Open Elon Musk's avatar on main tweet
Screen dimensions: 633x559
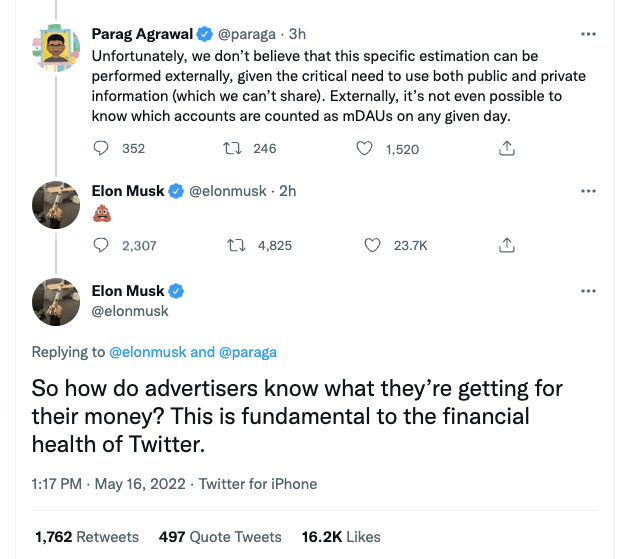[x=56, y=301]
